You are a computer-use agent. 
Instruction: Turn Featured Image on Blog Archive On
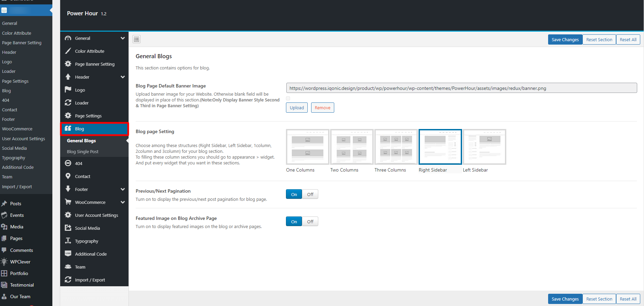click(x=294, y=222)
